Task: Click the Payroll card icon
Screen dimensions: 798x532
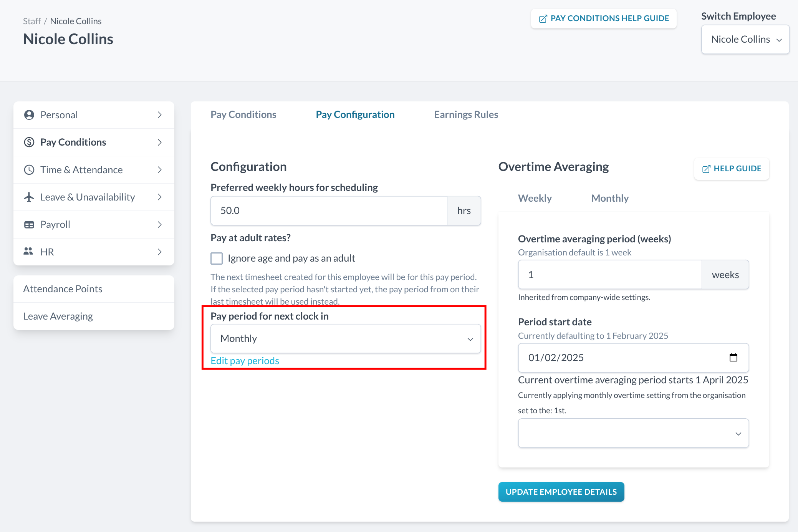Action: (29, 225)
